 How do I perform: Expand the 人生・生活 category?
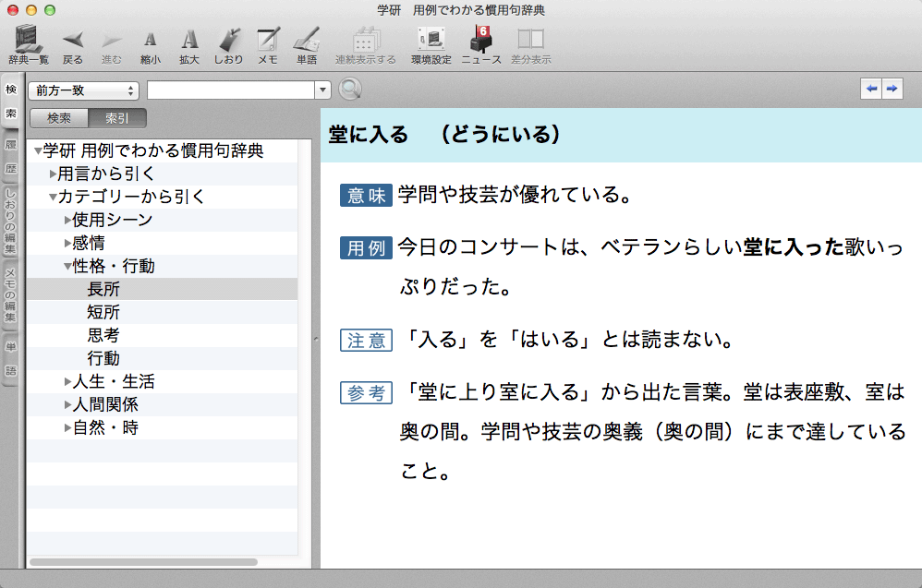coord(67,382)
